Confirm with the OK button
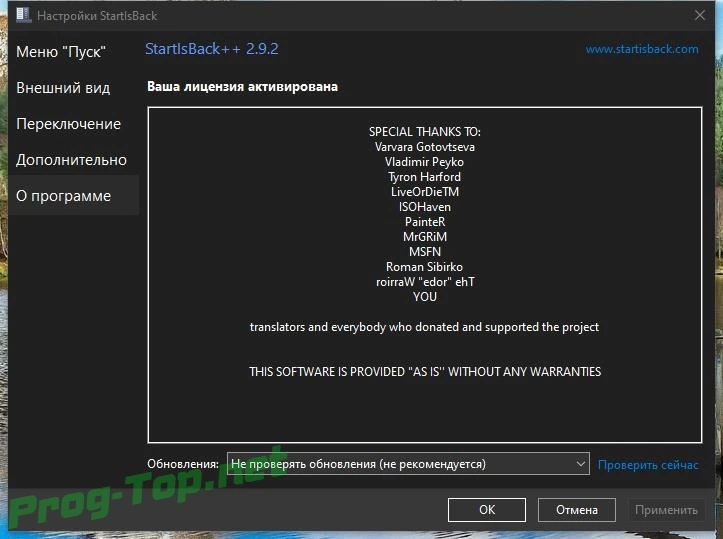This screenshot has width=723, height=539. click(486, 509)
